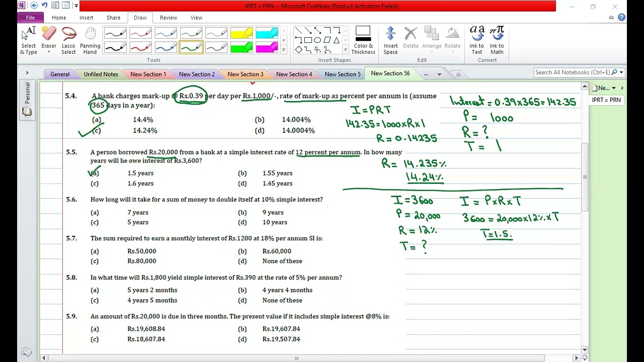Open the Unfiled Notes section tab

click(101, 74)
